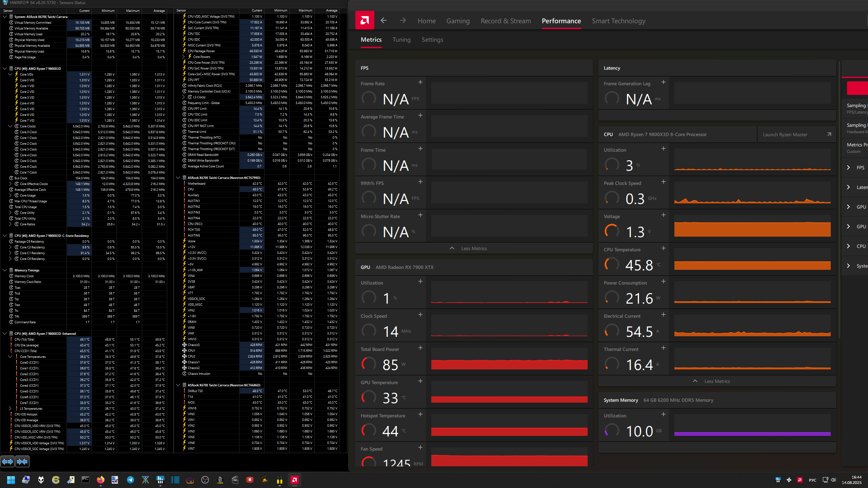The width and height of the screenshot is (868, 488).
Task: Click the AMD logo home icon
Action: click(364, 21)
